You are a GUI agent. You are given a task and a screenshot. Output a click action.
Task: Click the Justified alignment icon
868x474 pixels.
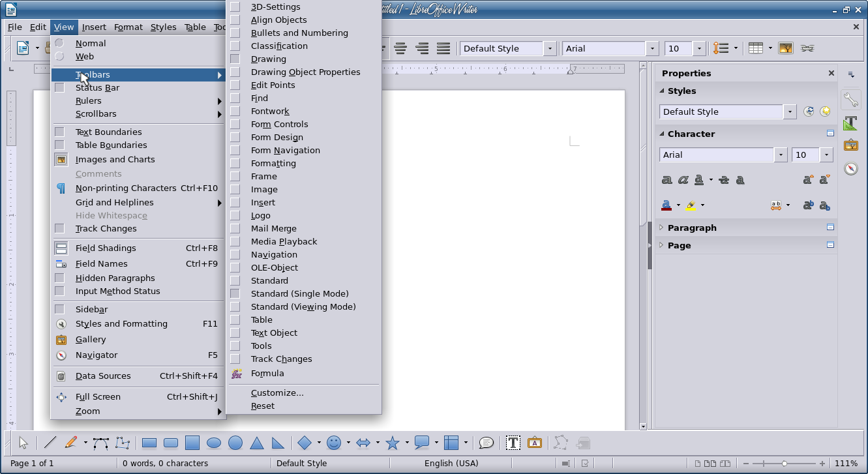click(443, 48)
